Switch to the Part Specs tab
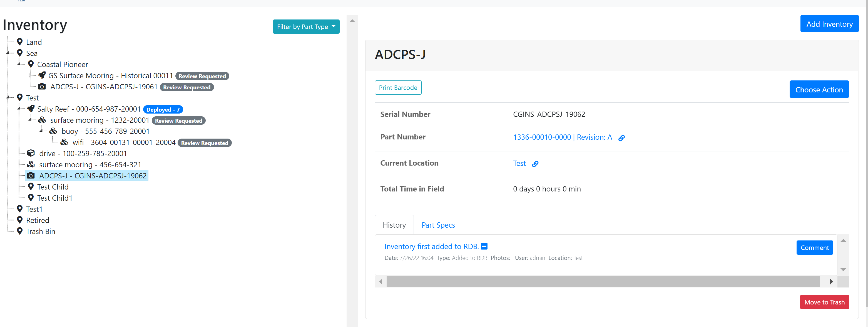Viewport: 868px width, 327px height. pos(438,225)
